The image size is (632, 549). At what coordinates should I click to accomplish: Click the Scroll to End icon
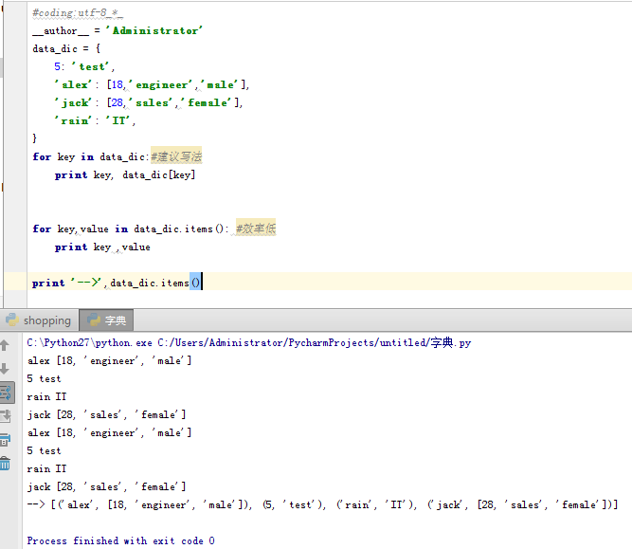(5, 416)
